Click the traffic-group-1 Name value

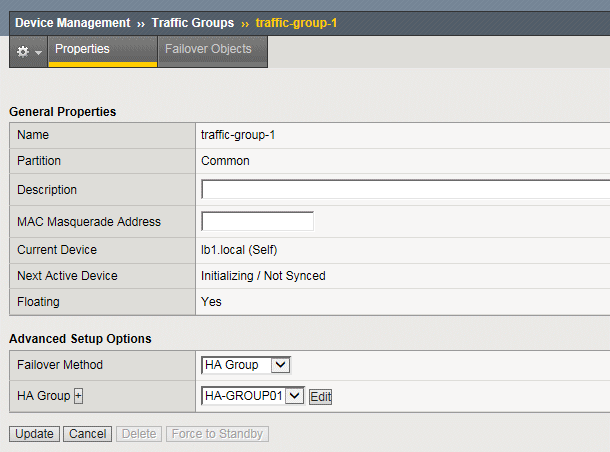click(238, 134)
